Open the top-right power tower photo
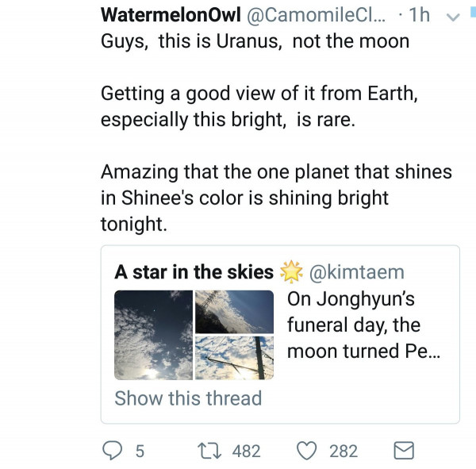476x469 pixels. 235,310
